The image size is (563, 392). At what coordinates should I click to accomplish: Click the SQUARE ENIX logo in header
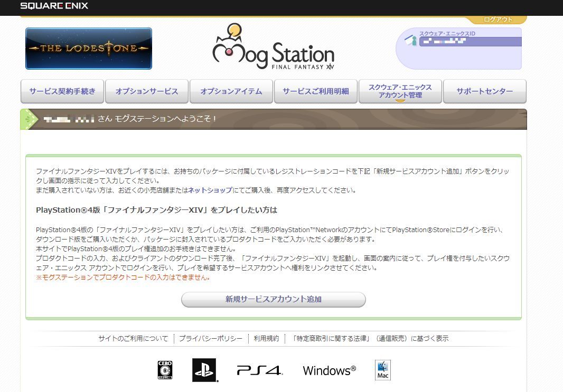click(54, 6)
